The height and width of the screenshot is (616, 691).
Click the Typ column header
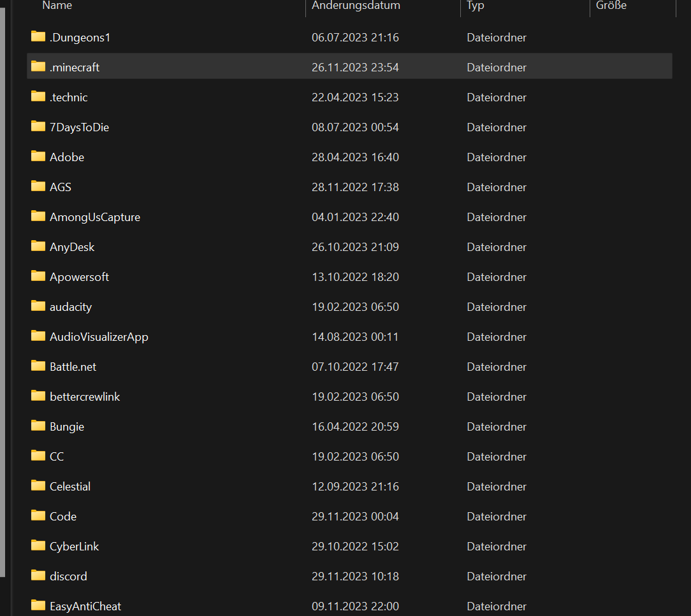point(476,6)
